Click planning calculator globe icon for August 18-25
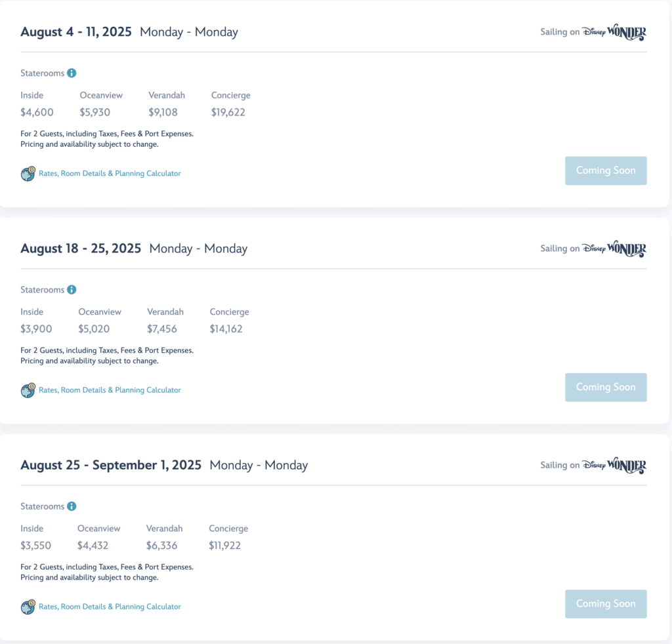 pos(28,390)
